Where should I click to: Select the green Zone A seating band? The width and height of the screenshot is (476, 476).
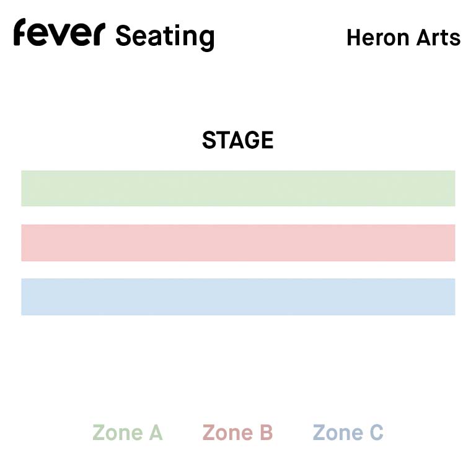coord(238,188)
